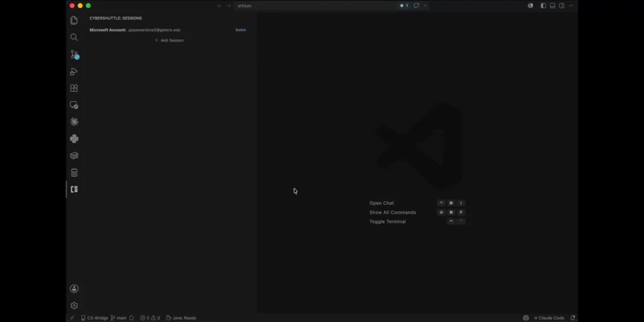644x322 pixels.
Task: Open the Copilot status icon in status bar
Action: 526,318
